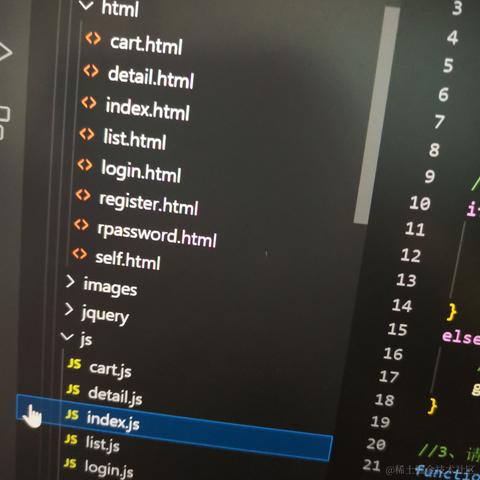The image size is (480, 480).
Task: Open self.html file
Action: coord(128,260)
